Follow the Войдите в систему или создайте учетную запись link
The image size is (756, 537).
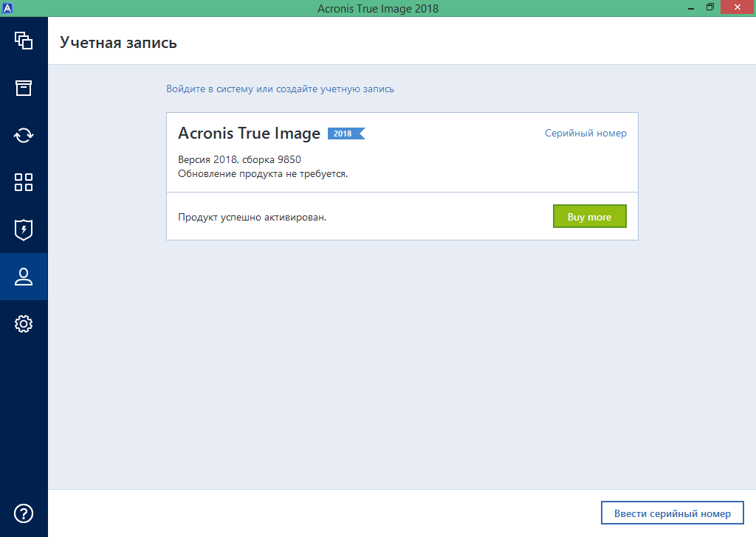pyautogui.click(x=280, y=89)
